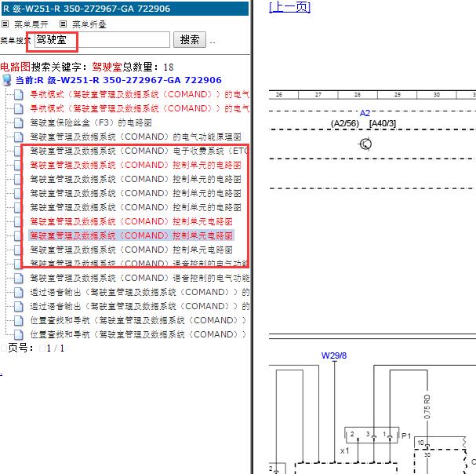
Task: Click document icon of 驾驶室保险丝盒（F3）的电路图
Action: pos(19,122)
